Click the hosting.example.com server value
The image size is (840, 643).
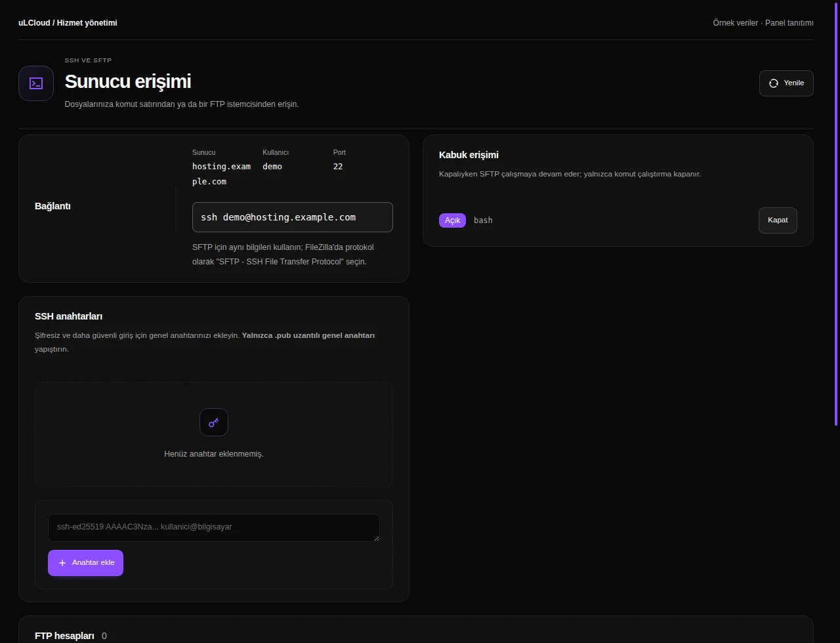coord(221,174)
